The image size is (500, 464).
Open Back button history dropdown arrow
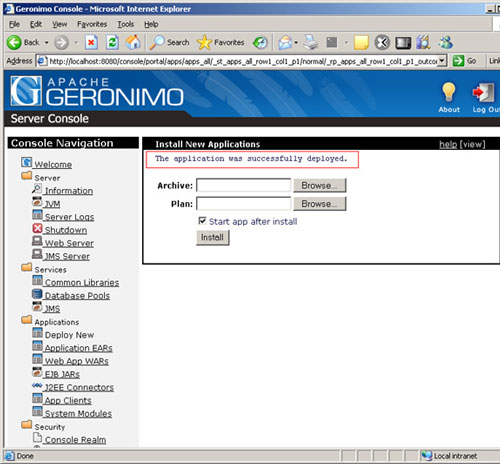click(x=47, y=43)
